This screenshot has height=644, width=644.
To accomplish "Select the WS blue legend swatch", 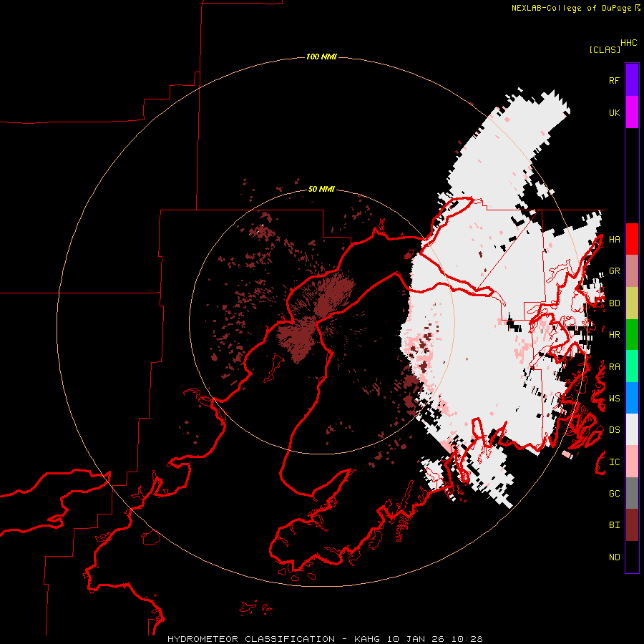I will pyautogui.click(x=632, y=398).
